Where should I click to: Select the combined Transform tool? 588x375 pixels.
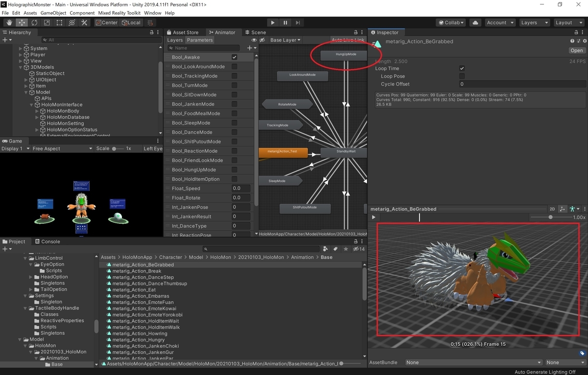click(x=72, y=23)
